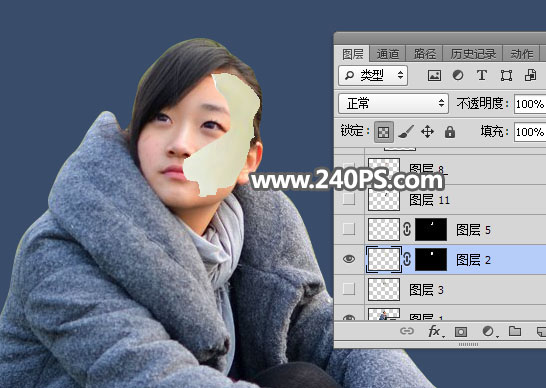The height and width of the screenshot is (388, 546).
Task: Toggle lock transparent pixels checkerboard icon
Action: pyautogui.click(x=384, y=132)
